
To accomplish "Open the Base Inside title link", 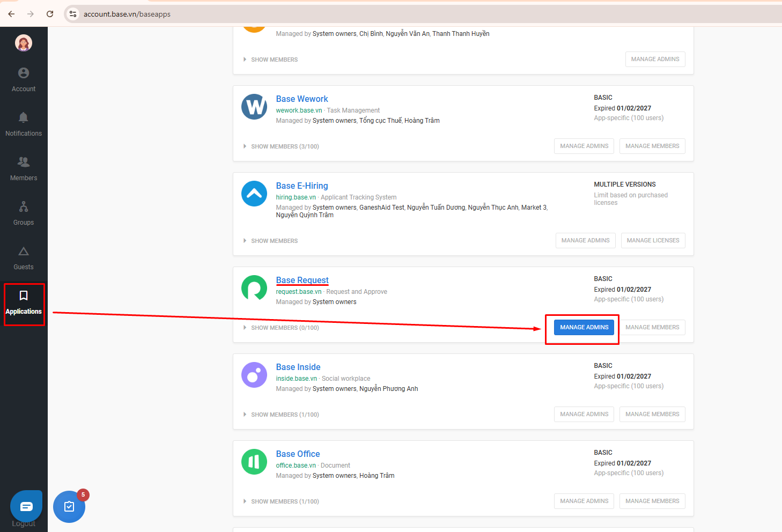I will 298,367.
